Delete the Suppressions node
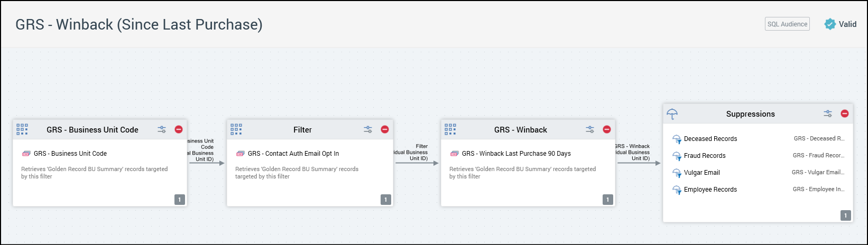 pyautogui.click(x=845, y=114)
